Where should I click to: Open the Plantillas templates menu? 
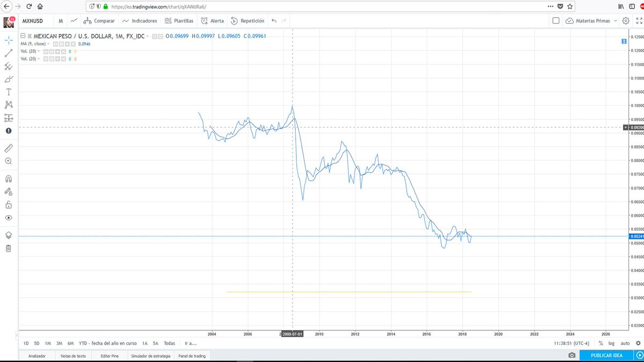point(179,21)
